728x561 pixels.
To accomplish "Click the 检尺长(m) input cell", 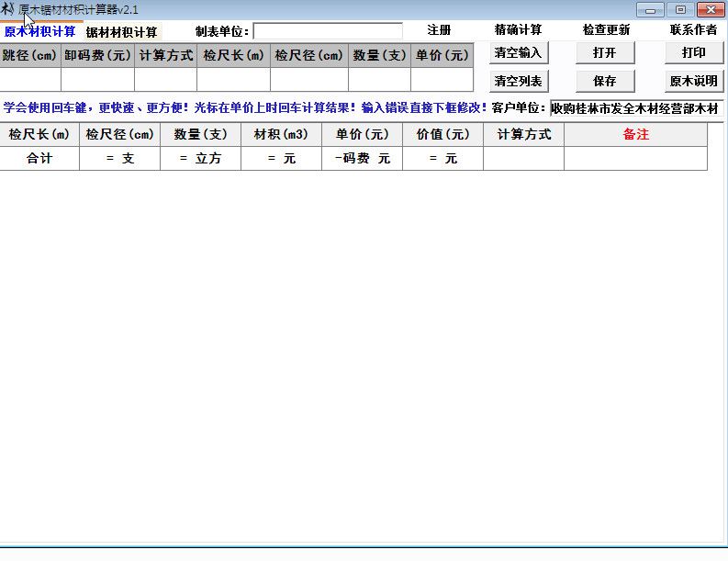I will (233, 80).
